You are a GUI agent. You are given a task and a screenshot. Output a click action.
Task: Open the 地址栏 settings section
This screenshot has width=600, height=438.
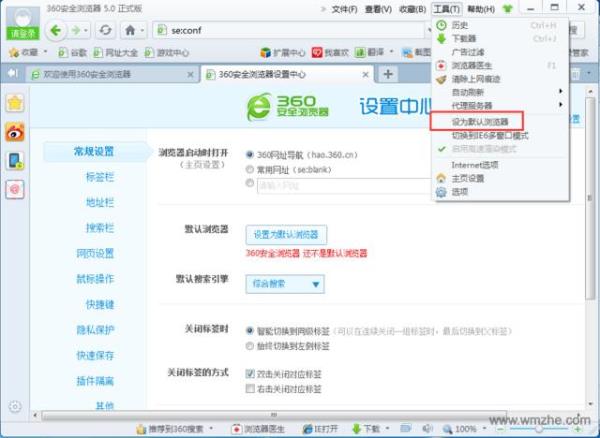point(100,202)
